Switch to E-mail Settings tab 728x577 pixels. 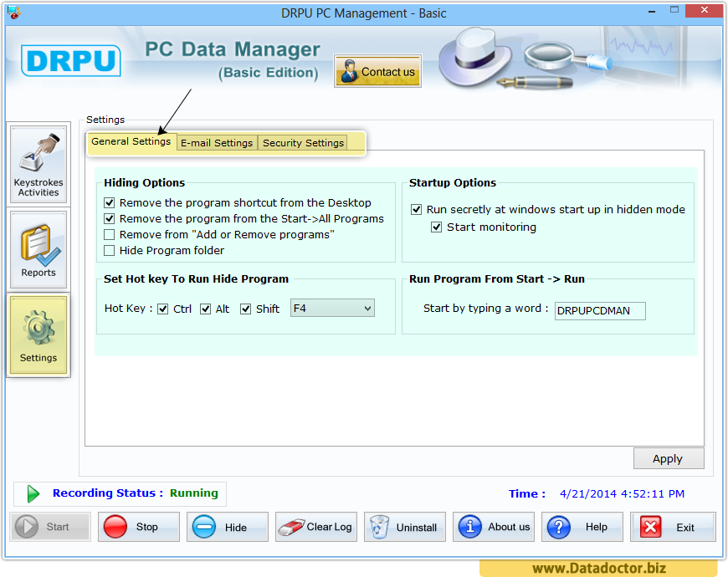tap(217, 143)
